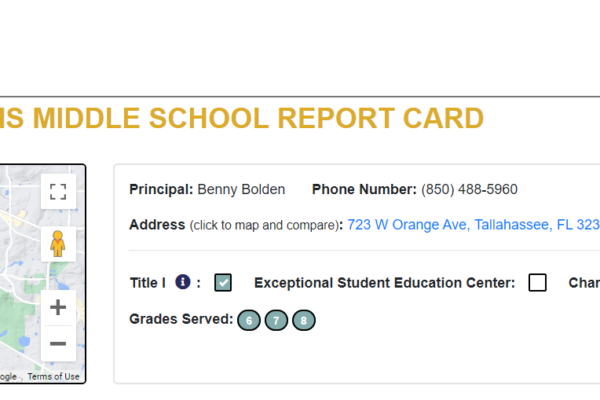Check Exceptional Student Education Center box
Viewport: 600px width, 400px height.
pos(537,283)
